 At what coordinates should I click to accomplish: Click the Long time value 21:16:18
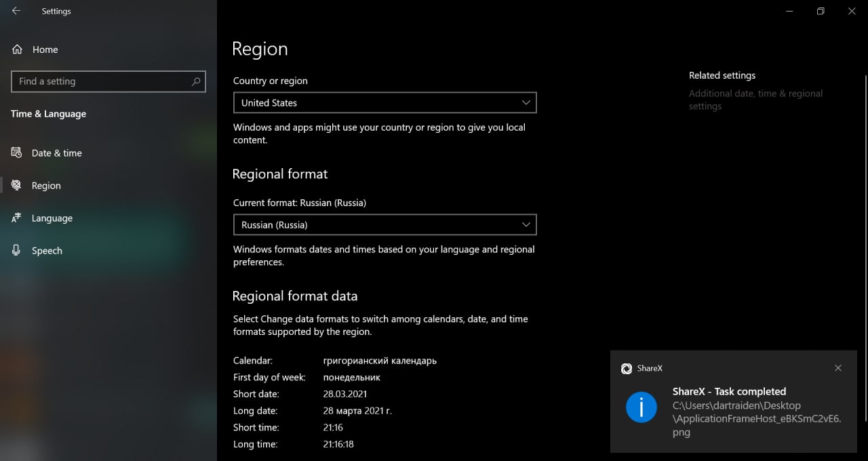338,444
